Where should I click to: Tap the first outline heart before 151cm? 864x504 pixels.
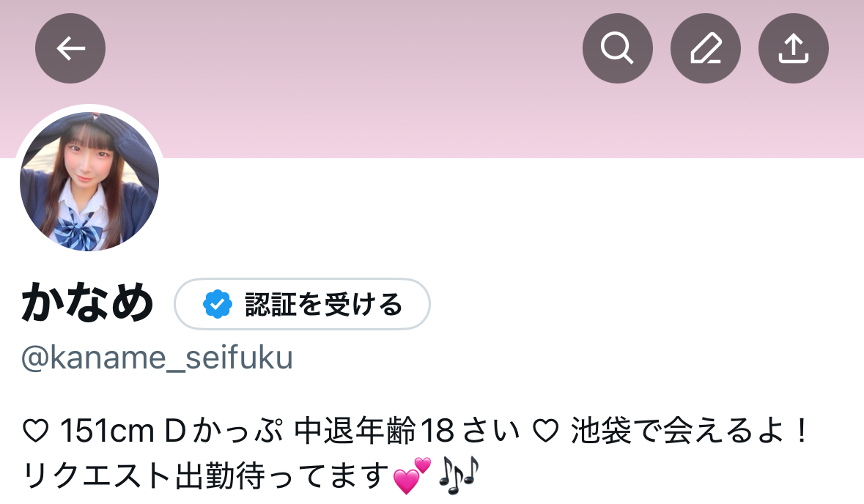click(36, 431)
